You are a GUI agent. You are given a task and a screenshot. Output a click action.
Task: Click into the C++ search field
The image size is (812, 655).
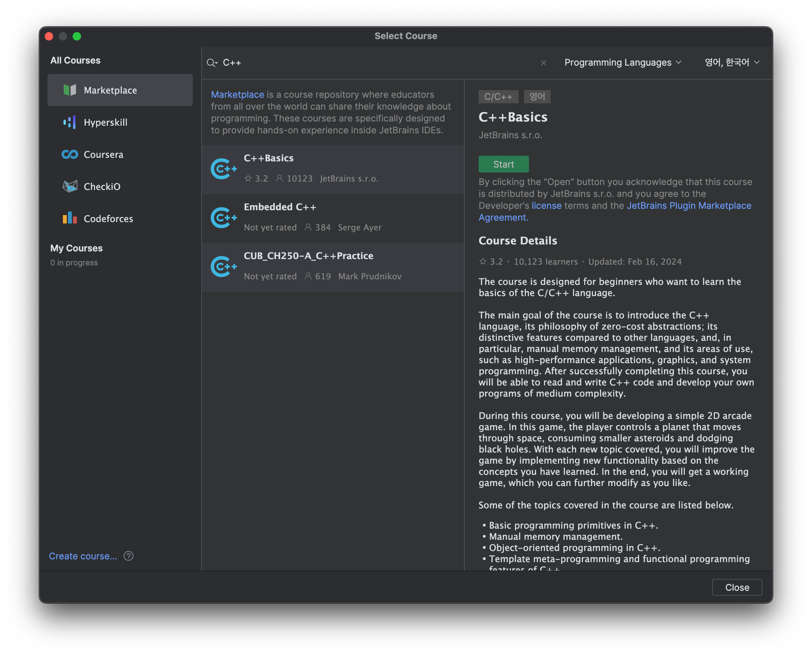pyautogui.click(x=377, y=62)
